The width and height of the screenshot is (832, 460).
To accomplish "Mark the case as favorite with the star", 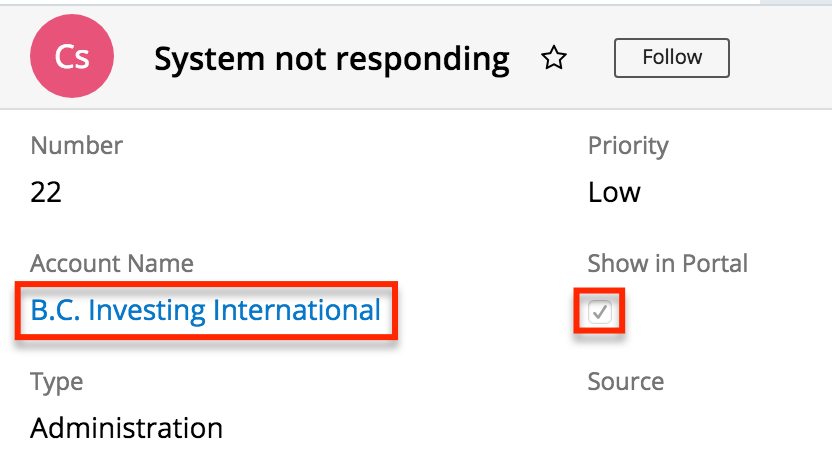I will [553, 59].
